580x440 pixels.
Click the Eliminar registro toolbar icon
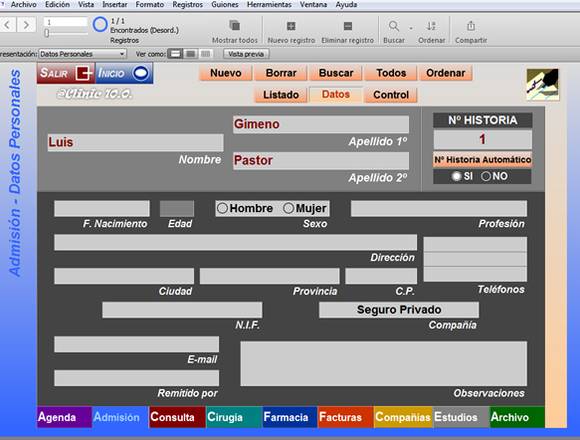coord(347,26)
